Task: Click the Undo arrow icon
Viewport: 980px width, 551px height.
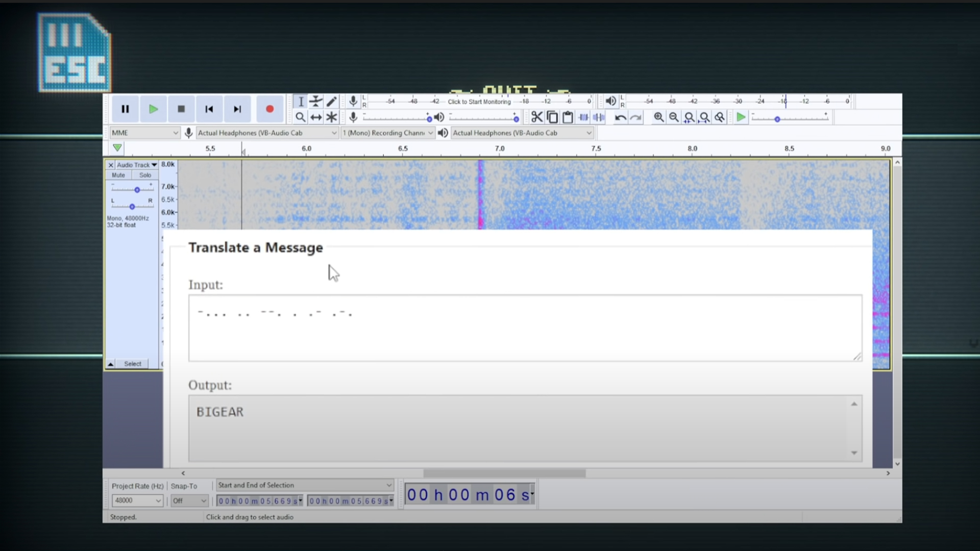Action: tap(620, 117)
